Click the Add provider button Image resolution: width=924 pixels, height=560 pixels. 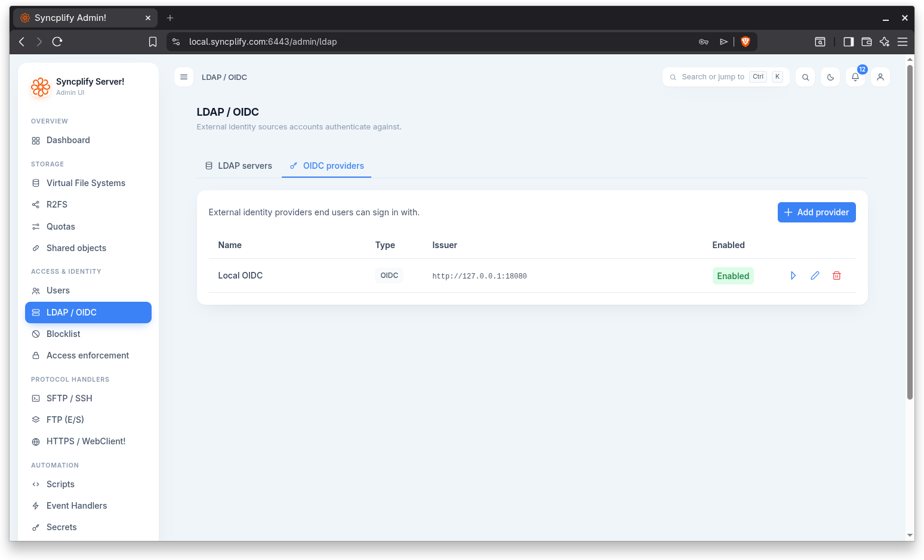[x=817, y=212]
